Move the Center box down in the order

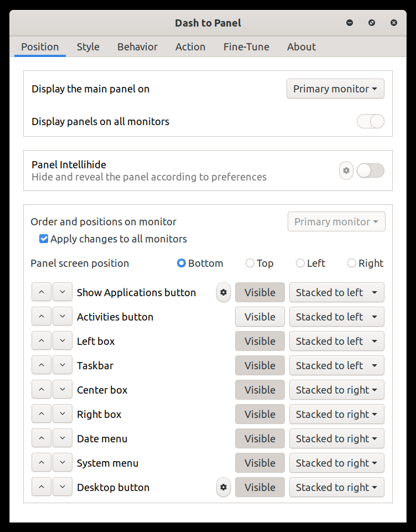[63, 390]
